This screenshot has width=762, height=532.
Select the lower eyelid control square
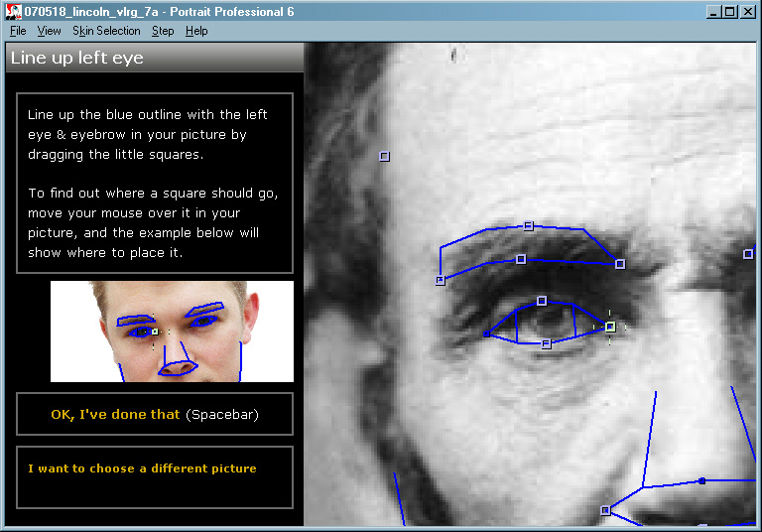point(546,344)
